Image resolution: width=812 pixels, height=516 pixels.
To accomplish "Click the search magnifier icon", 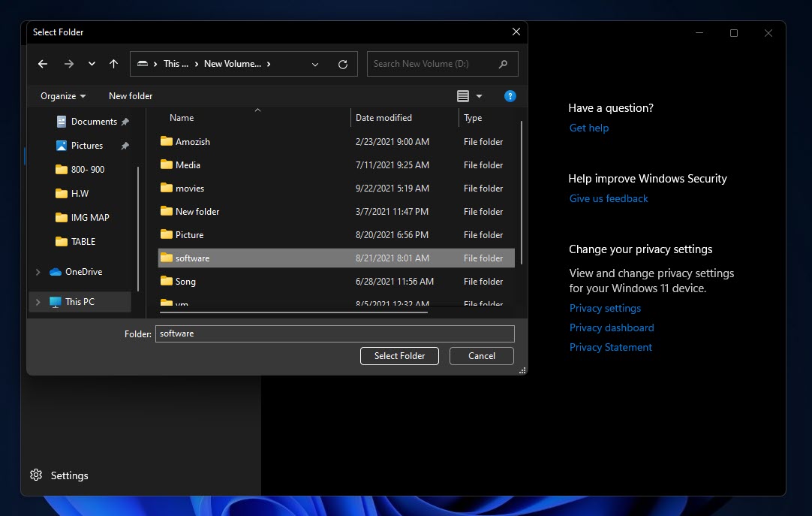I will click(504, 64).
